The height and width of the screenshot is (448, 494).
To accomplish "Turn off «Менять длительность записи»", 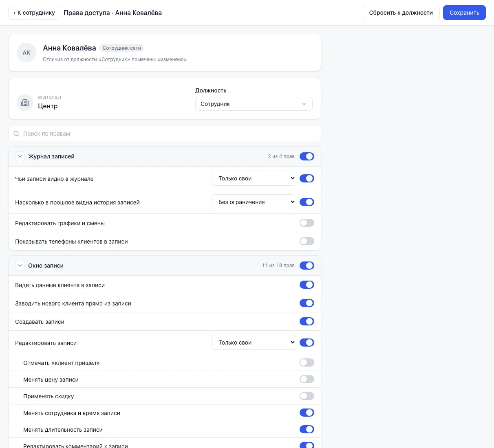I will click(307, 429).
